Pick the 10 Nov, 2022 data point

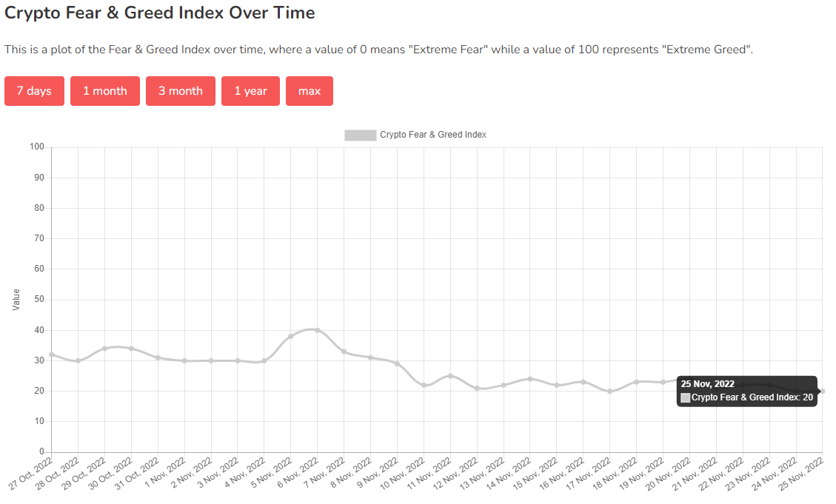click(x=424, y=385)
